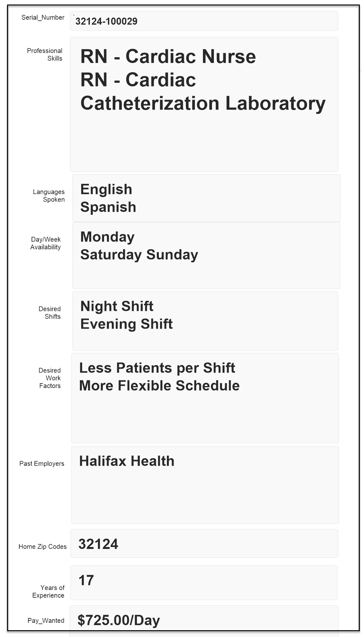Click the "Halifax Health" past employer entry
364x637 pixels.
click(127, 461)
